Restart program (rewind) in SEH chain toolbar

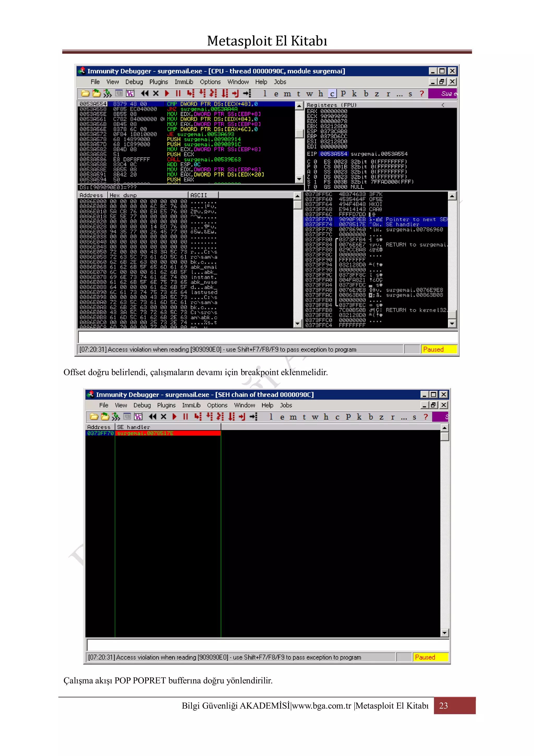(x=152, y=417)
